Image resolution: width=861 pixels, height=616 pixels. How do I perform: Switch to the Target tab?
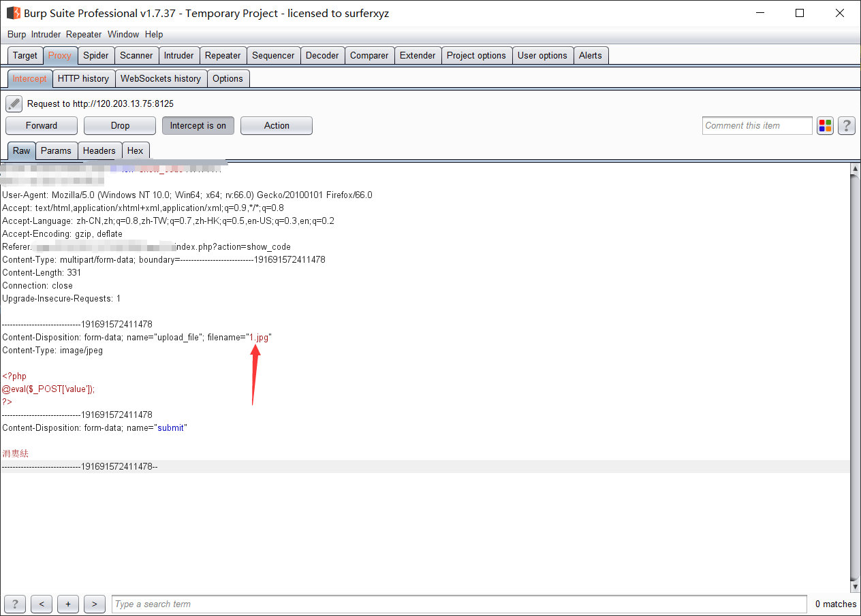[25, 56]
